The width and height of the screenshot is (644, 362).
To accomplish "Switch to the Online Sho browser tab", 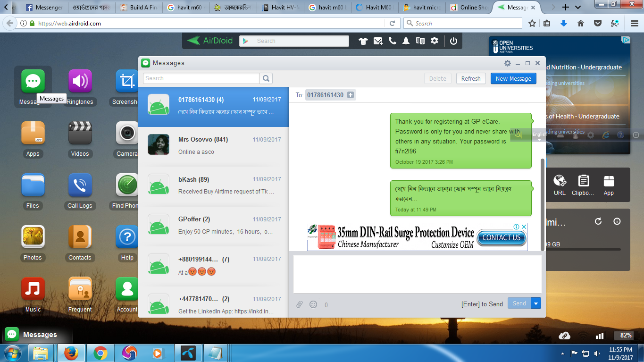I will tap(469, 7).
